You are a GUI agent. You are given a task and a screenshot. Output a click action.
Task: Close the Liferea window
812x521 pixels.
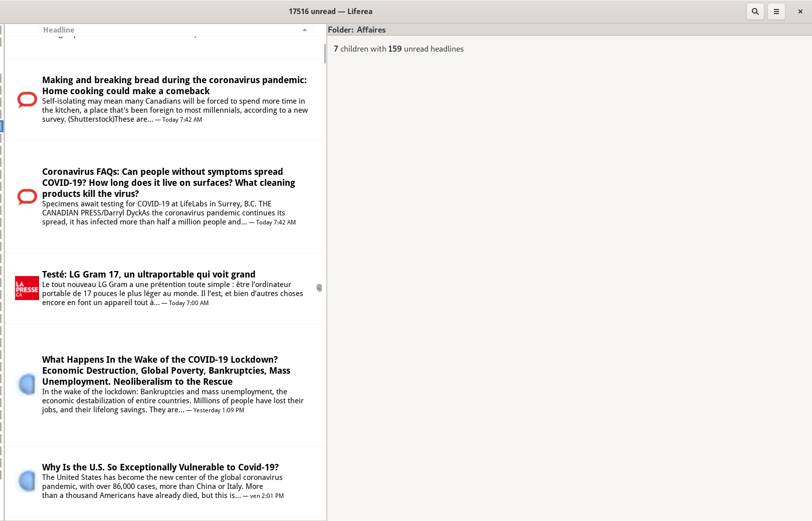(800, 12)
